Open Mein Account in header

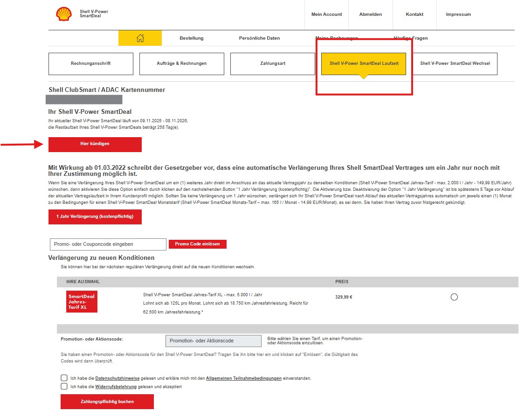[326, 14]
